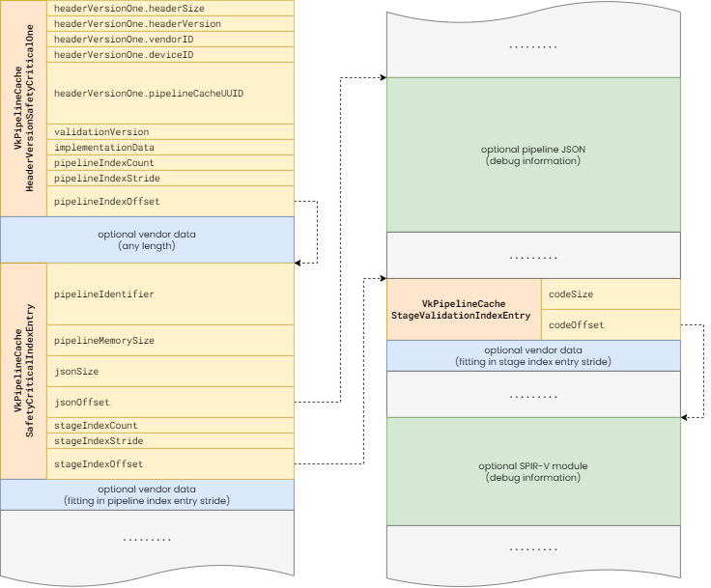The height and width of the screenshot is (588, 711).
Task: Click the headerVersionOne.headerSize field
Action: point(170,8)
